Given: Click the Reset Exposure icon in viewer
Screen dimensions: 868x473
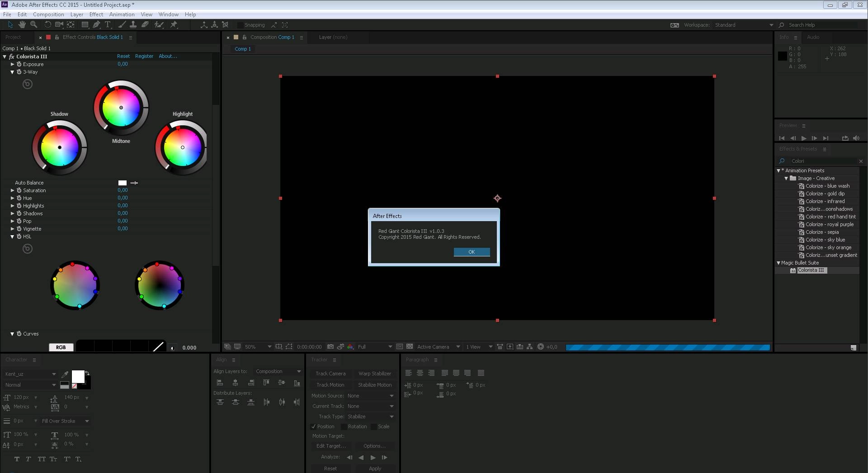Looking at the screenshot, I should coord(540,347).
